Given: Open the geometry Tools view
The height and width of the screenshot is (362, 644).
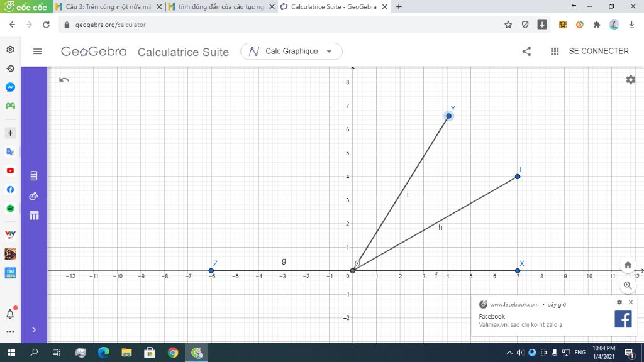Looking at the screenshot, I should (34, 196).
